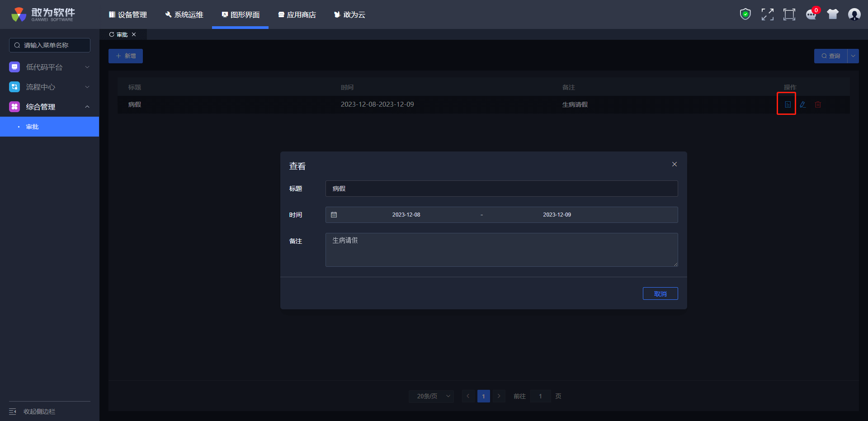
Task: Click the view details icon in 病假 row
Action: (787, 104)
